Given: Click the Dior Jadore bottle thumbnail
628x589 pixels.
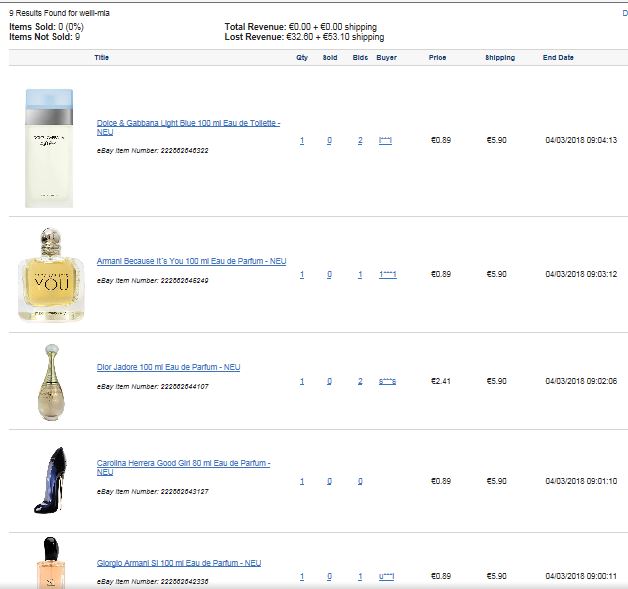Looking at the screenshot, I should pos(51,382).
